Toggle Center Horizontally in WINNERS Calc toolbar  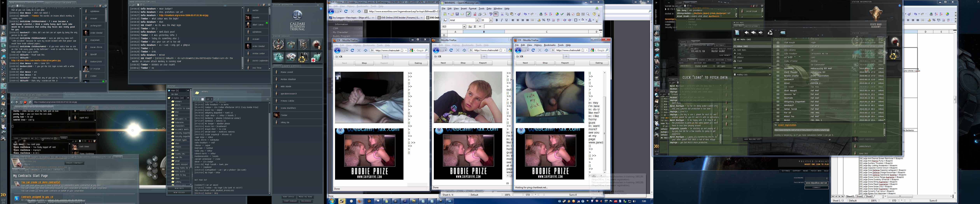tap(518, 21)
